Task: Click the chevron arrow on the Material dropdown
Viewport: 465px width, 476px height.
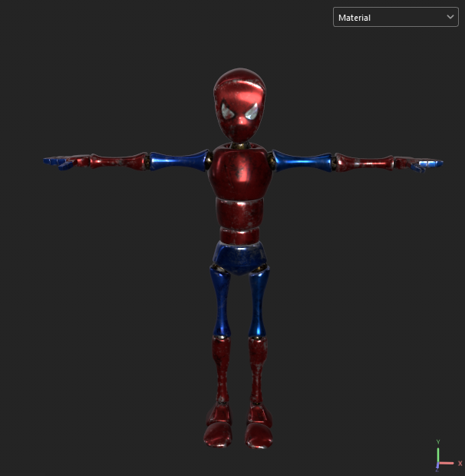Action: [x=450, y=17]
